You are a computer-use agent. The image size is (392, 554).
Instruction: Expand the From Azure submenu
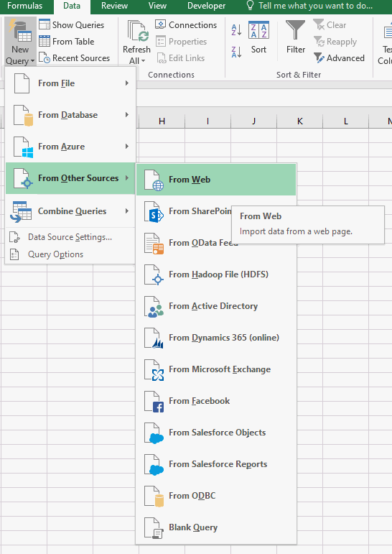[70, 147]
